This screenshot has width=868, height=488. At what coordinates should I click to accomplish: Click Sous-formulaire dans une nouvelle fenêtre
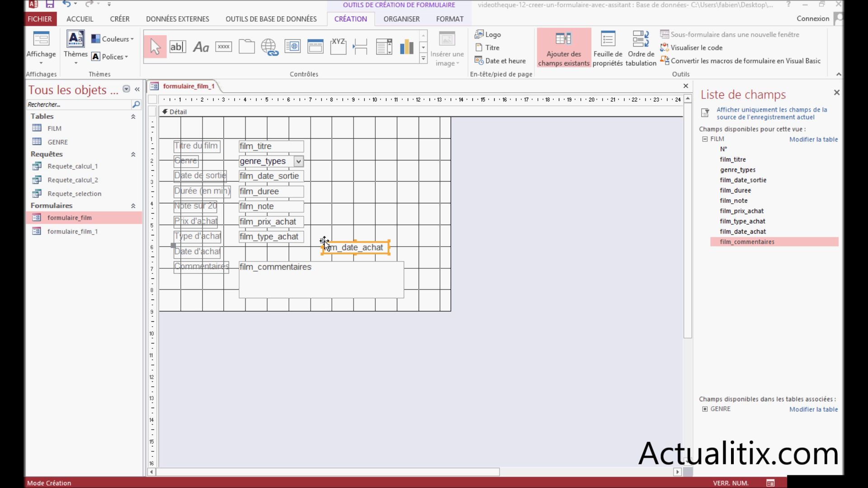(x=730, y=34)
